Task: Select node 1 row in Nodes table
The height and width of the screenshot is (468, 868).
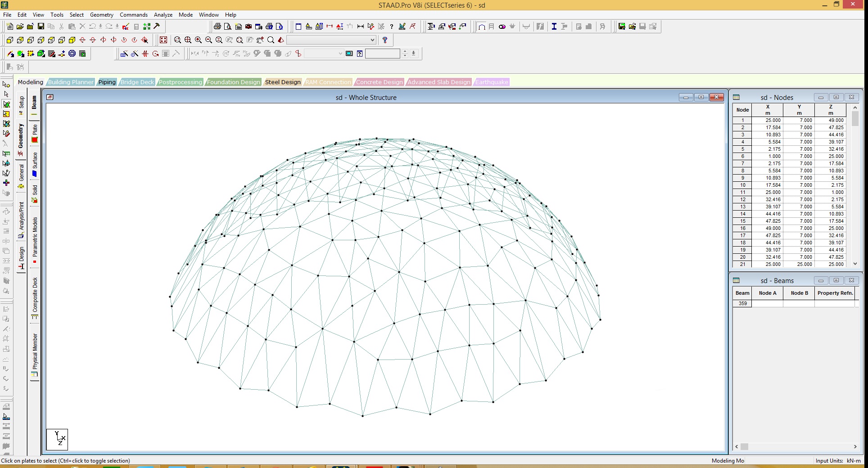Action: (x=742, y=120)
